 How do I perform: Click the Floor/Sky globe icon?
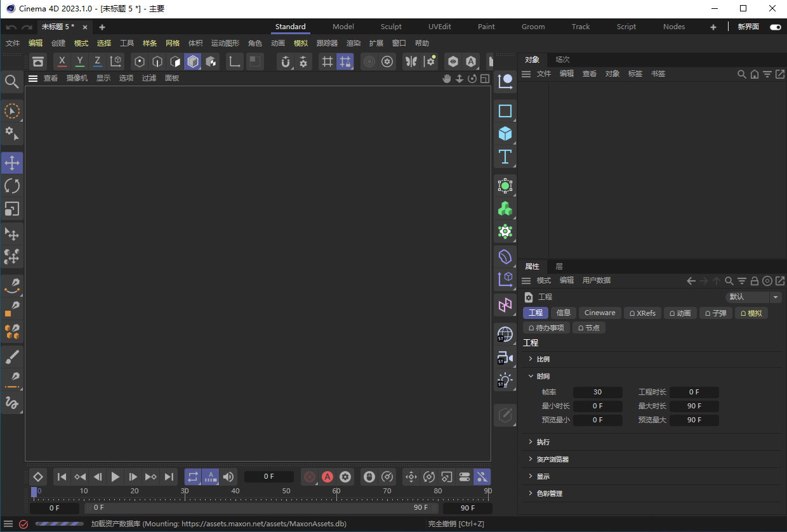pos(505,335)
